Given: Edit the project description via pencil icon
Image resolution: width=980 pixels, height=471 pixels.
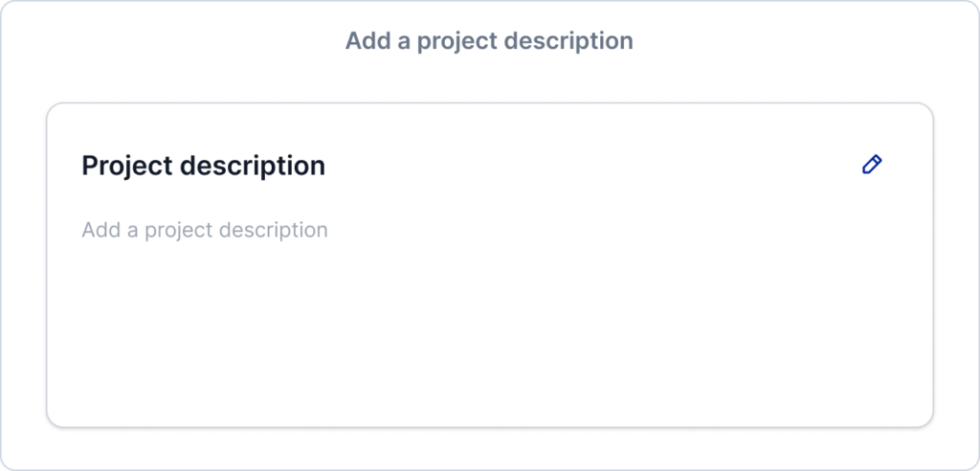Looking at the screenshot, I should 872,165.
